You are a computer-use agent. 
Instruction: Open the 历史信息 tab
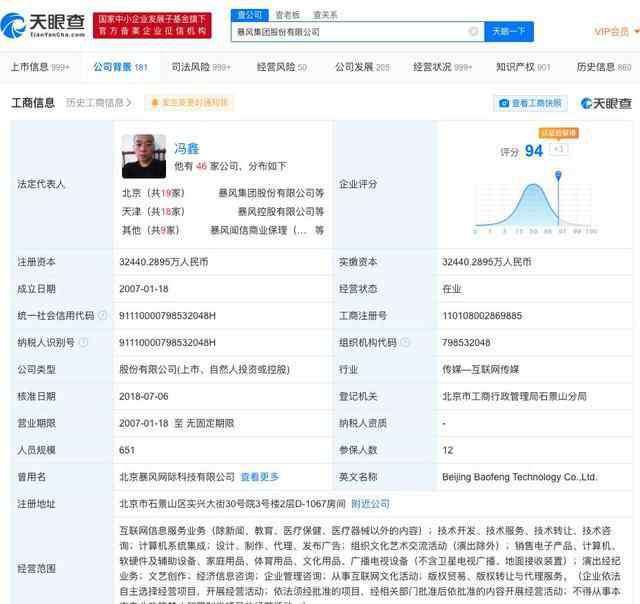pos(604,67)
